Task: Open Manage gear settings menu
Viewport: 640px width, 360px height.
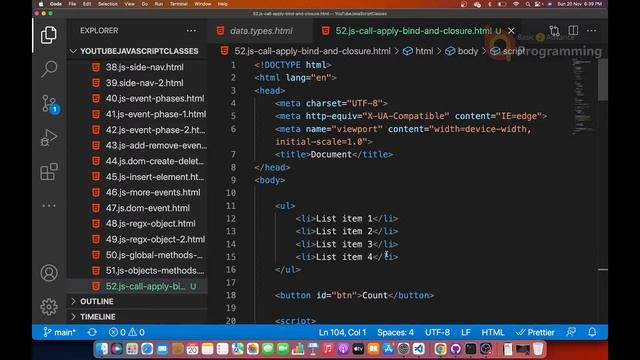Action: click(49, 307)
